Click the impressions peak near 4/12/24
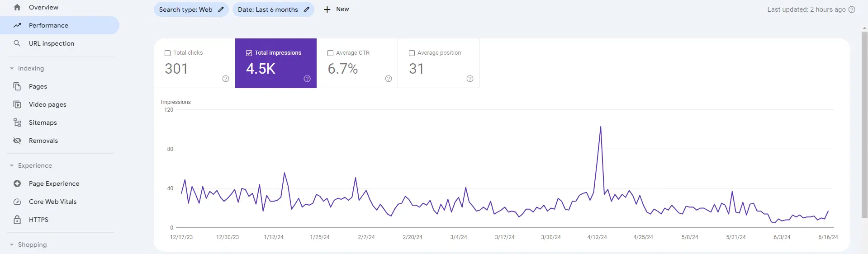Screen dimensions: 868x254 coord(601,127)
